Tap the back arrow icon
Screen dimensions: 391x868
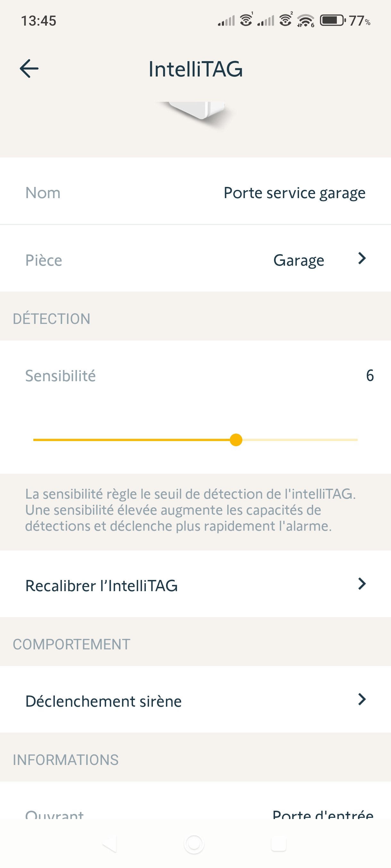point(29,69)
